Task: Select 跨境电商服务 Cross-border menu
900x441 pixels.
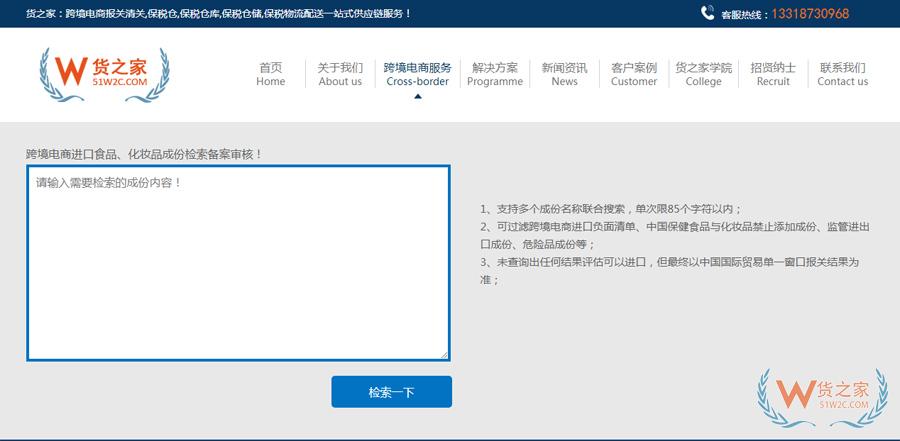Action: pyautogui.click(x=417, y=74)
